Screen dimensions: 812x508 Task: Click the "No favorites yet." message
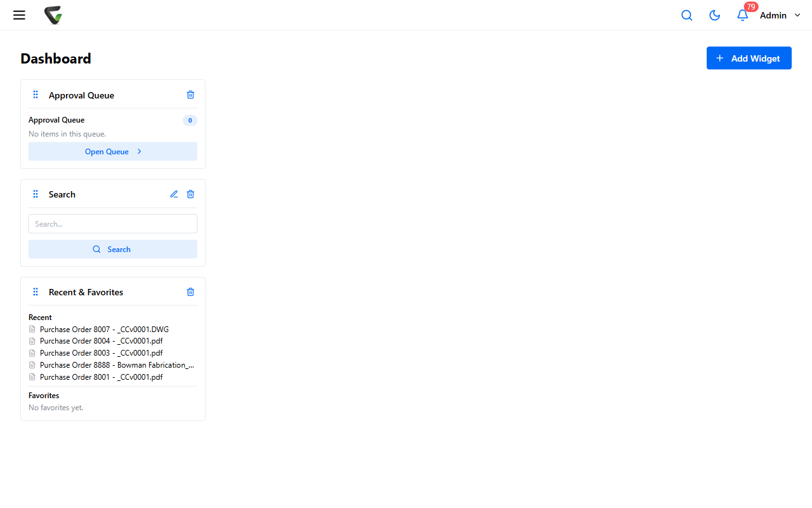[x=56, y=407]
